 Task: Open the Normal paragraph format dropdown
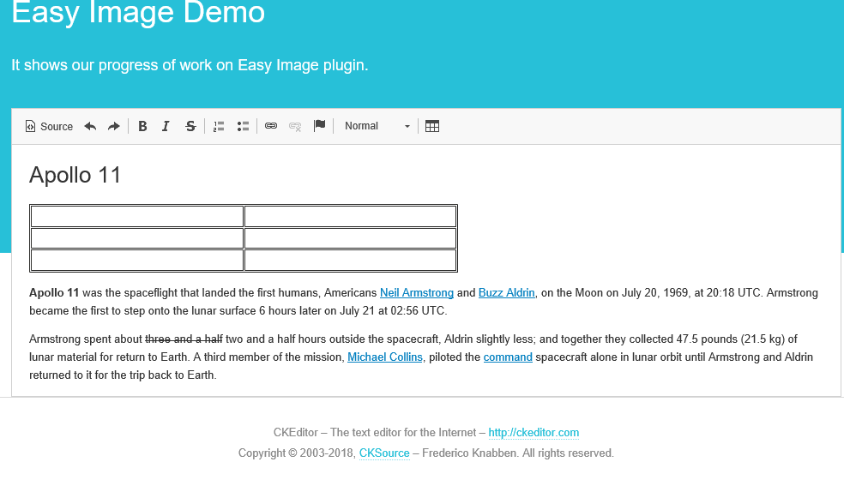(x=377, y=126)
